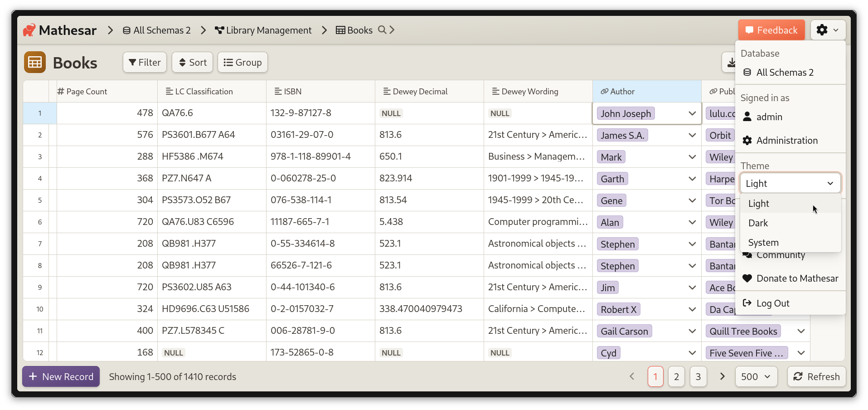The image size is (868, 410).
Task: Go to page 2 of records
Action: pyautogui.click(x=676, y=376)
